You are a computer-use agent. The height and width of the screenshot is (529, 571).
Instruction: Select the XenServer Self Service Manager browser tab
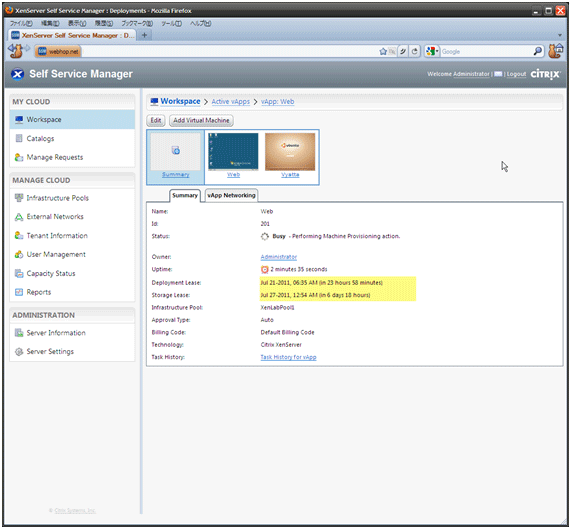point(72,35)
